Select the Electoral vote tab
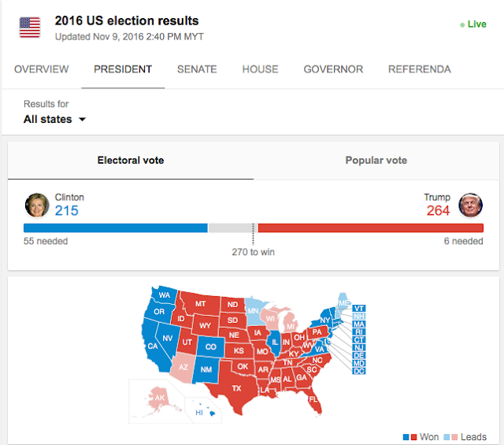Viewport: 504px width, 445px height. tap(131, 161)
